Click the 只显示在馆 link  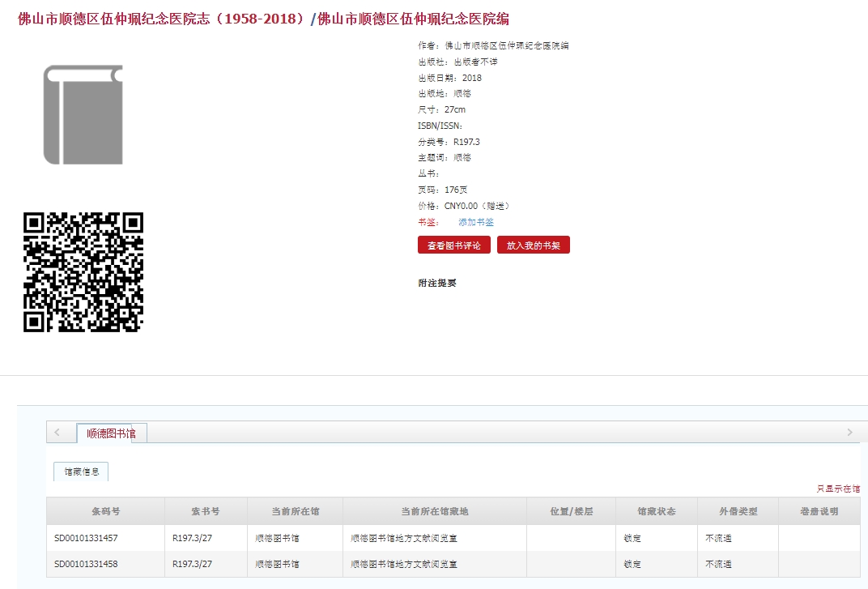pos(838,489)
